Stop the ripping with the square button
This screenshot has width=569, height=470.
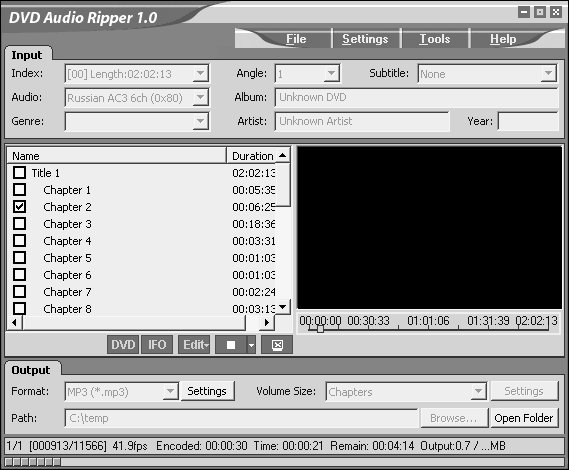click(x=231, y=344)
